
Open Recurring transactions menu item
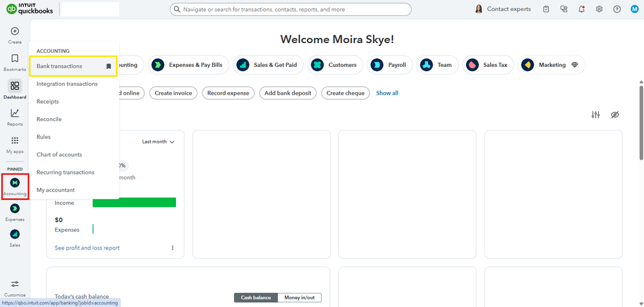pos(65,172)
